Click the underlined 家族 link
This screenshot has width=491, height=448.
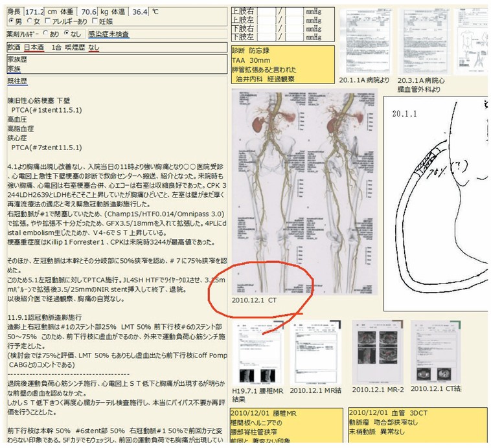pyautogui.click(x=13, y=69)
